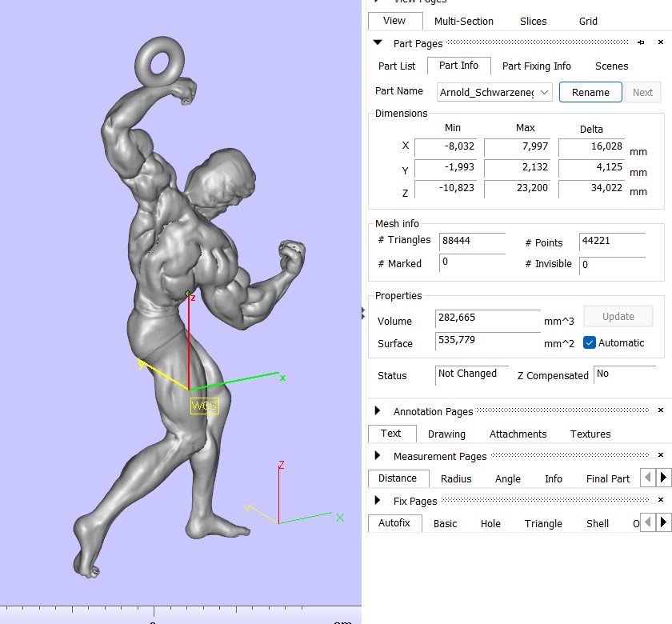Viewport: 672px width, 624px height.
Task: Open the Basic fix tab
Action: click(445, 524)
